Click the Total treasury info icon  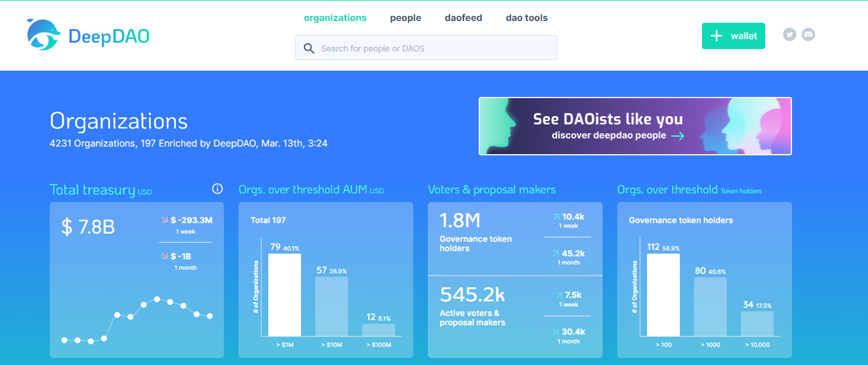(x=217, y=189)
